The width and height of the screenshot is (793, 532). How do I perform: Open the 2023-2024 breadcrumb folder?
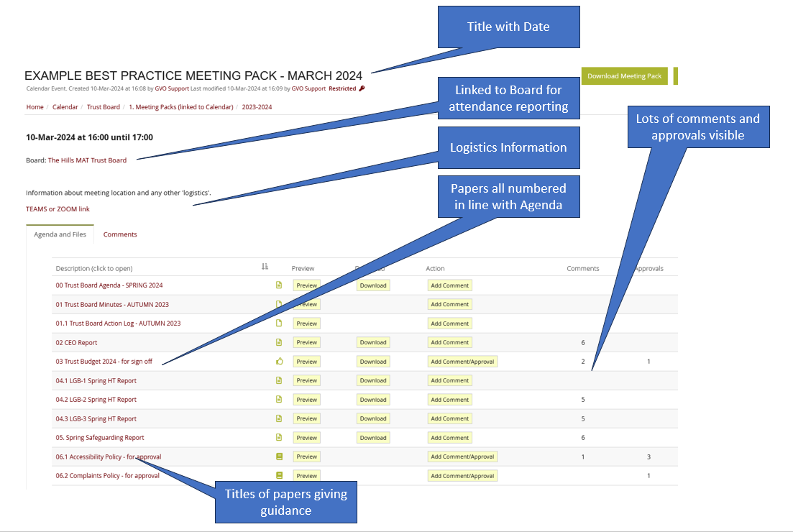click(x=257, y=107)
